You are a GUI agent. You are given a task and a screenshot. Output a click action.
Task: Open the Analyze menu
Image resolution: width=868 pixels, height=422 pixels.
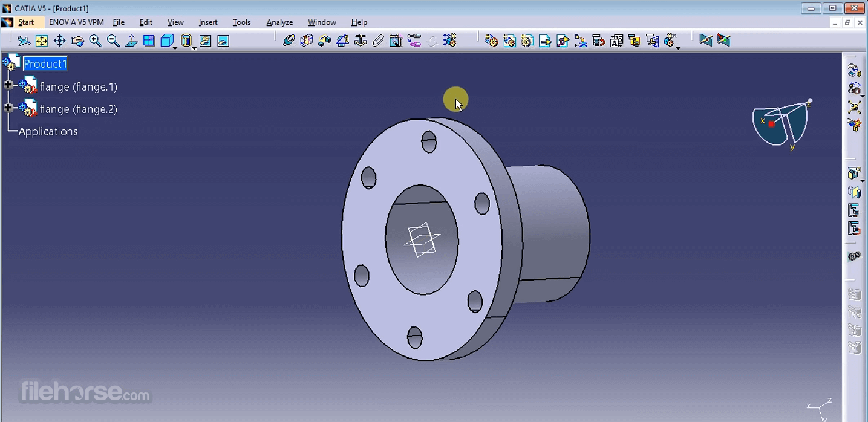(279, 22)
